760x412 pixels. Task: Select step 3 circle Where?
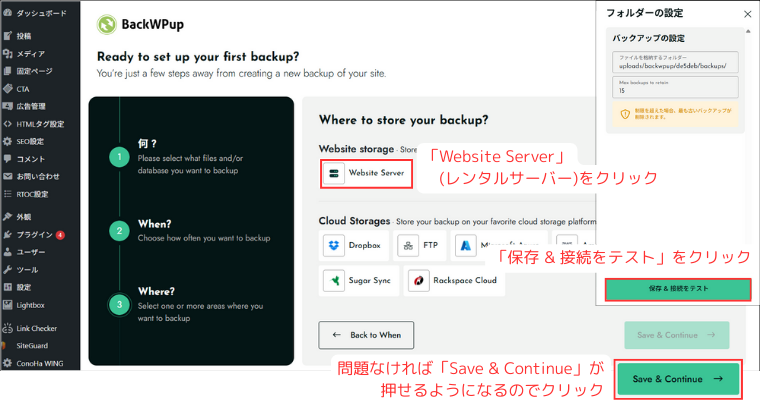coord(119,304)
